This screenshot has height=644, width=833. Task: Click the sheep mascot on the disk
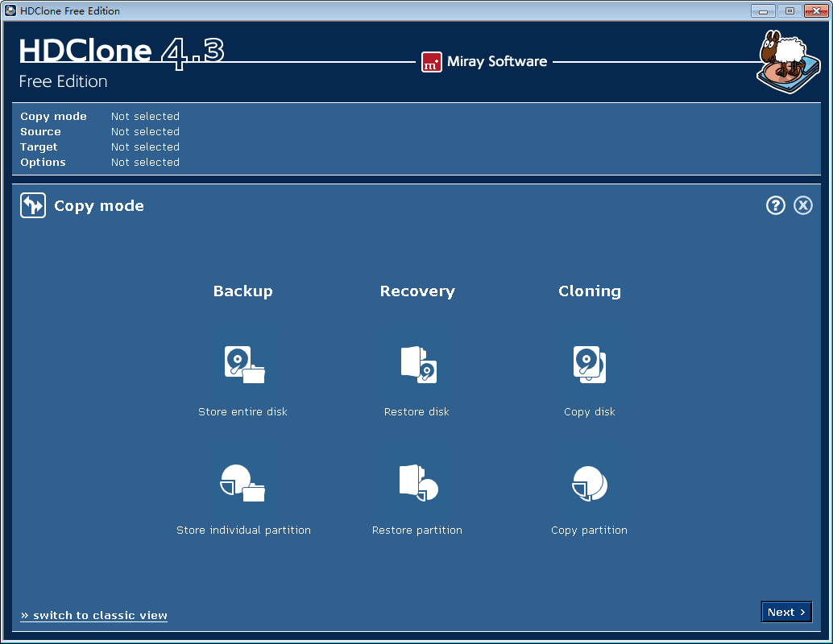pos(789,62)
